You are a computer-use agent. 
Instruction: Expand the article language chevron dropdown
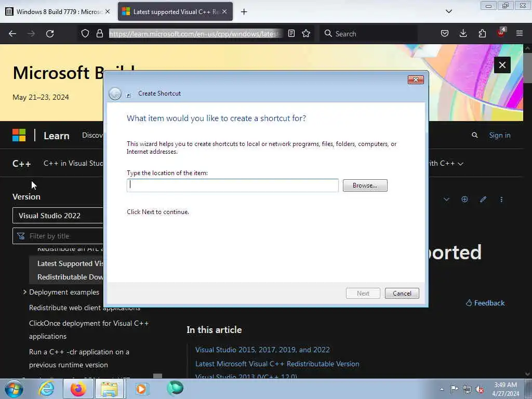pos(446,199)
